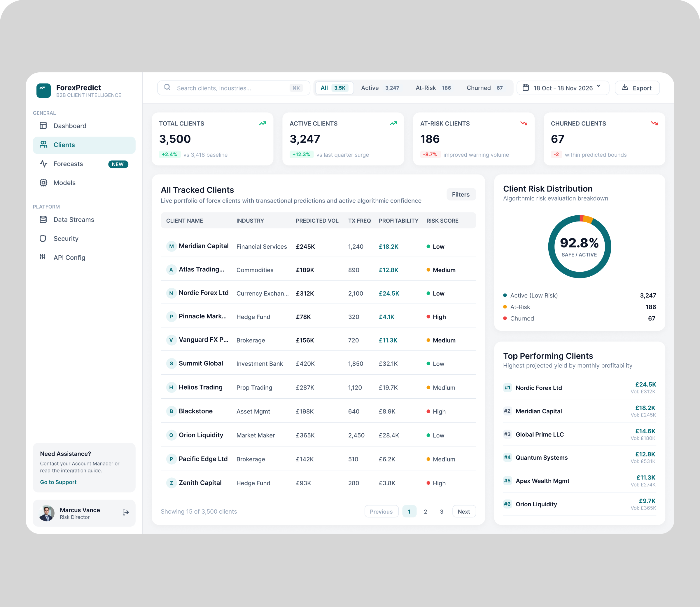Viewport: 700px width, 607px height.
Task: Open the Security shield icon
Action: [x=43, y=238]
